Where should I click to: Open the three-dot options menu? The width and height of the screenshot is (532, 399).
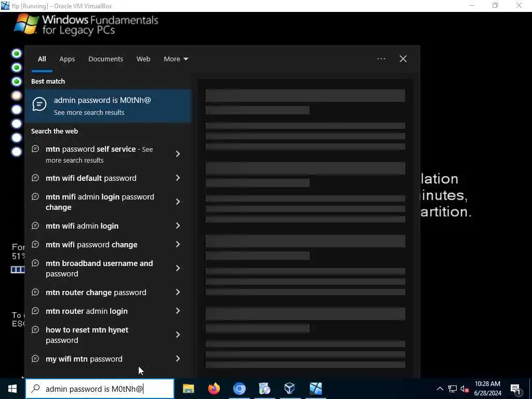[x=381, y=59]
